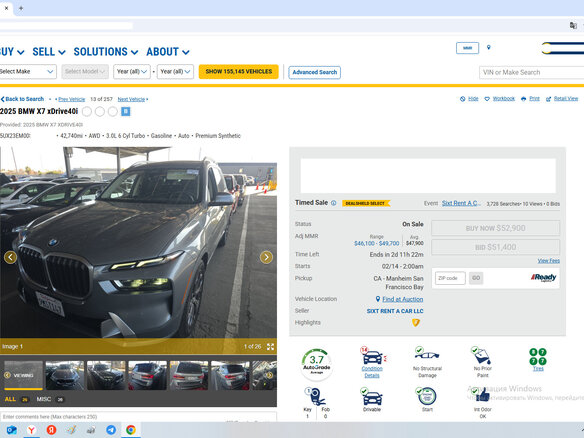Click the translate page icon in address bar
Image resolution: width=584 pixels, height=438 pixels.
tap(573, 25)
